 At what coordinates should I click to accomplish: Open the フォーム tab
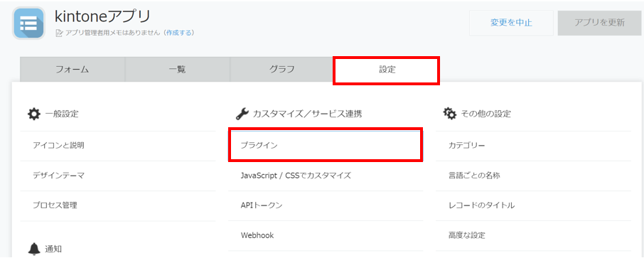73,70
